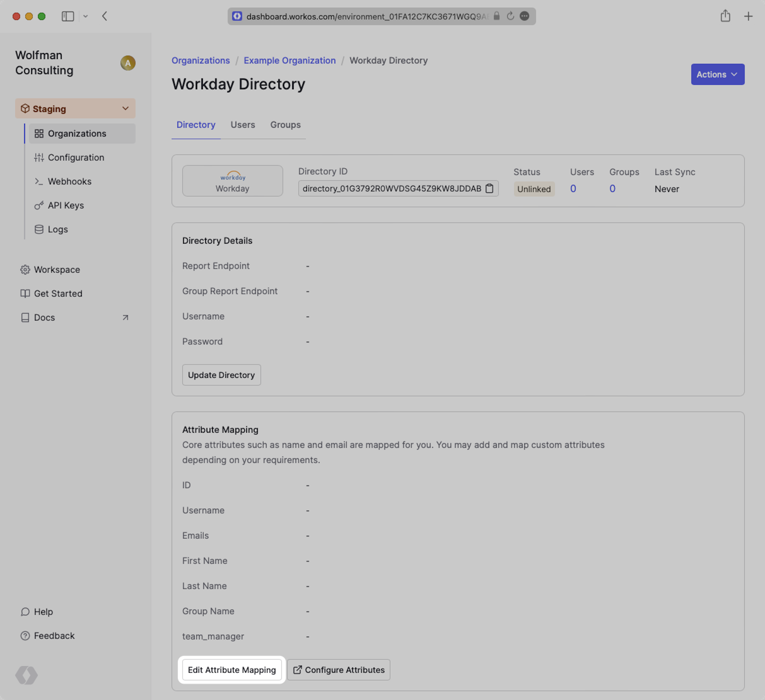Screen dimensions: 765x700
Task: Open the Actions dropdown menu
Action: (x=717, y=74)
